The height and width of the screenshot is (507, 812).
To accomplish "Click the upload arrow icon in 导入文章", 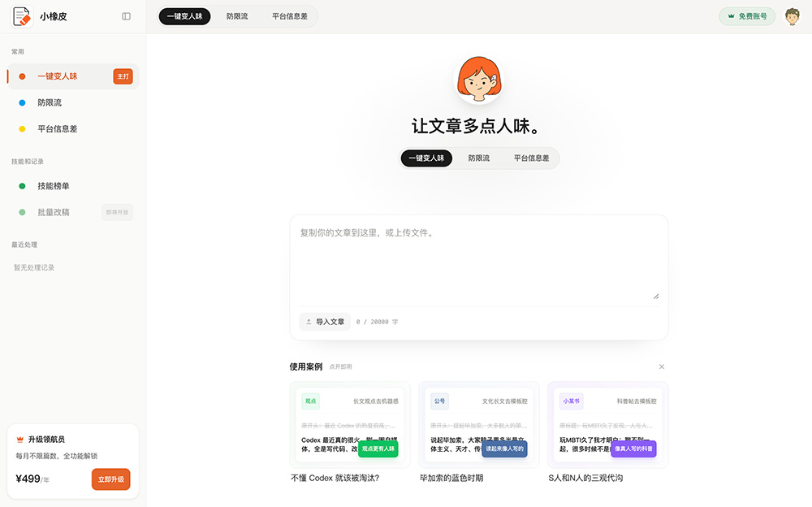I will [x=309, y=322].
